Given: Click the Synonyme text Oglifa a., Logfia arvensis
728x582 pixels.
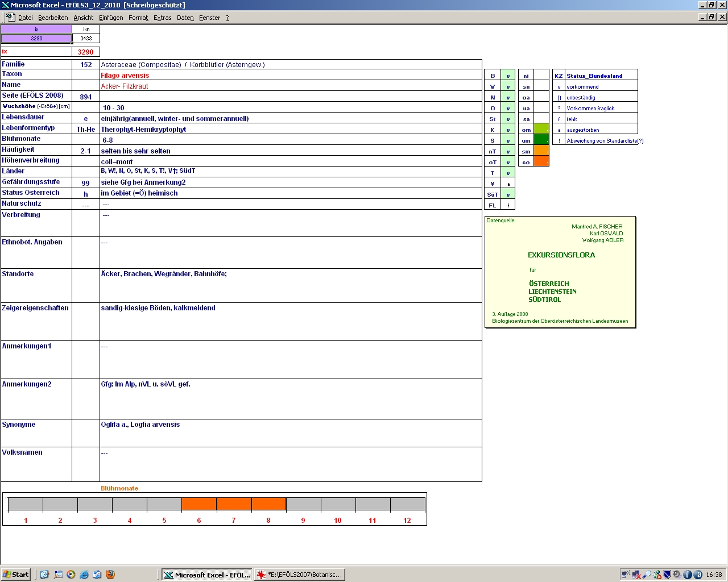Looking at the screenshot, I should [140, 425].
